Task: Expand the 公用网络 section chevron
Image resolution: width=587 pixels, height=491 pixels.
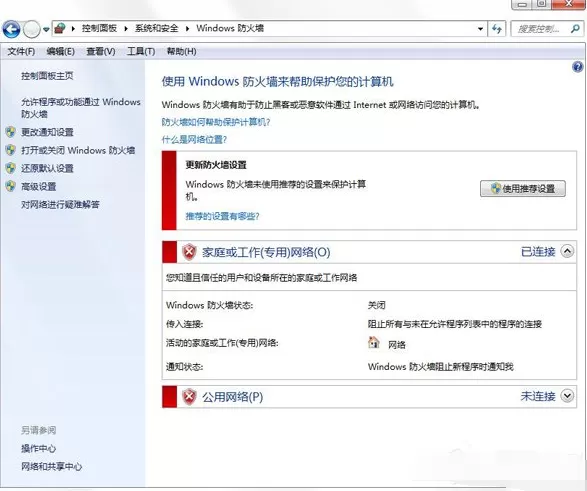Action: tap(567, 396)
